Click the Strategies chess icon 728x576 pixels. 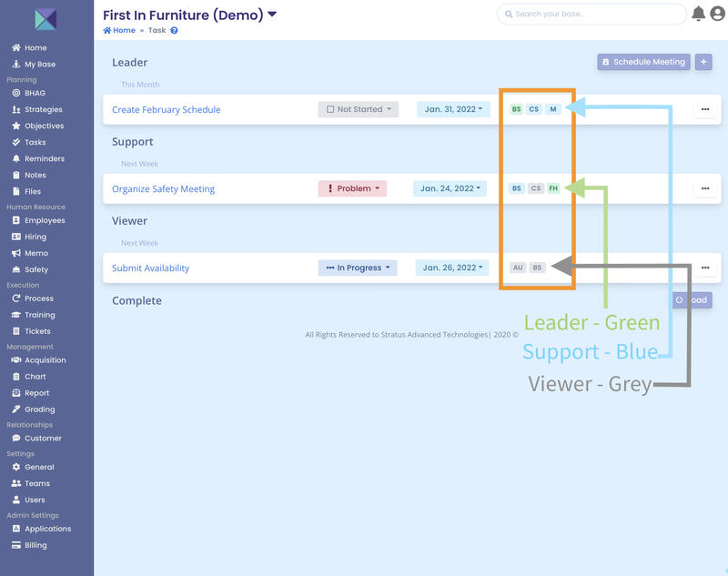coord(16,109)
